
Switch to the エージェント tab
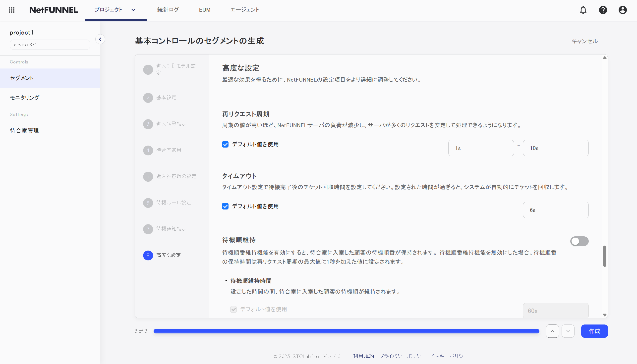pos(244,10)
